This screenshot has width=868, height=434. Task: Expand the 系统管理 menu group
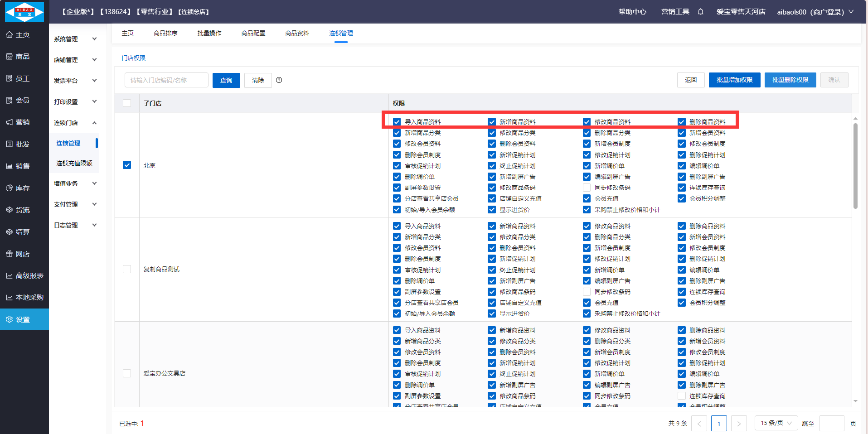(x=75, y=39)
